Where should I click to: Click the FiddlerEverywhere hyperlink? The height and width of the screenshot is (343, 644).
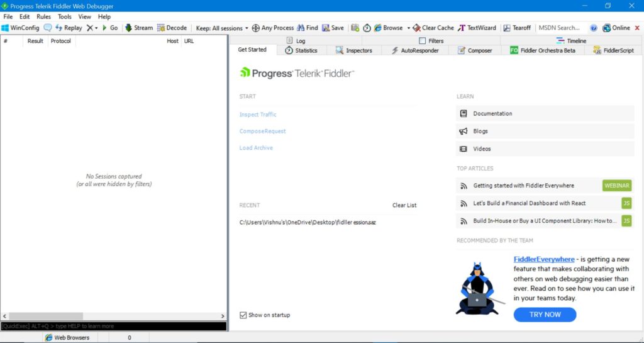click(544, 259)
